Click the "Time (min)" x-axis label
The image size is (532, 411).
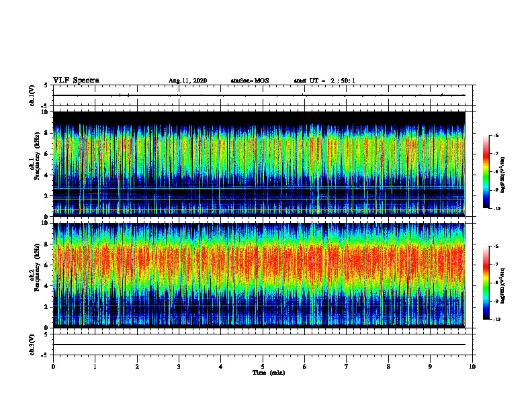point(269,373)
